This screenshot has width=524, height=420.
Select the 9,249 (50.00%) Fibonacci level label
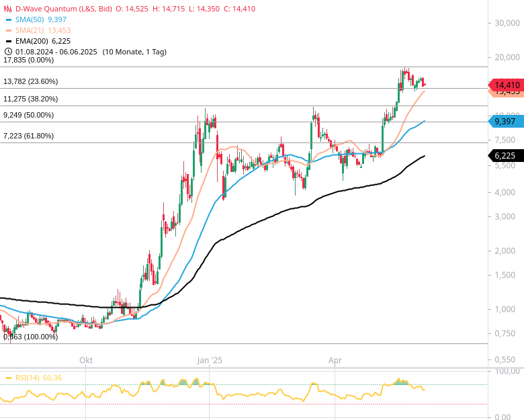click(28, 115)
